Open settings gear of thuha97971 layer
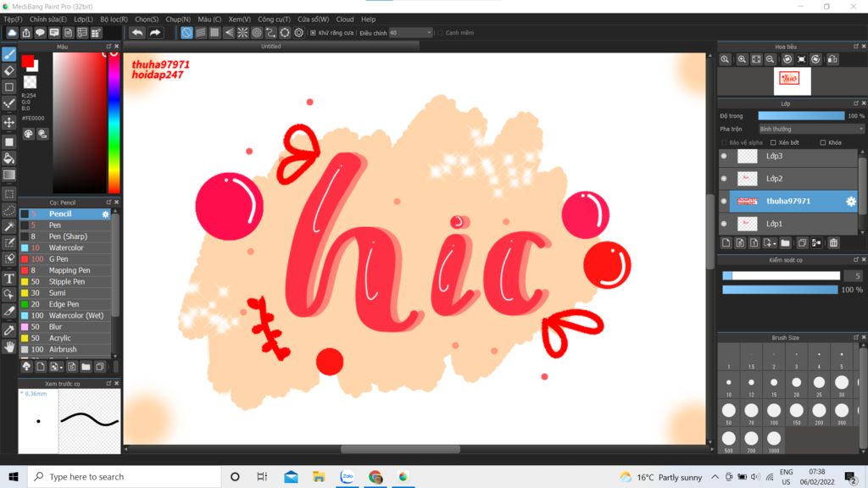The image size is (868, 488). 851,202
